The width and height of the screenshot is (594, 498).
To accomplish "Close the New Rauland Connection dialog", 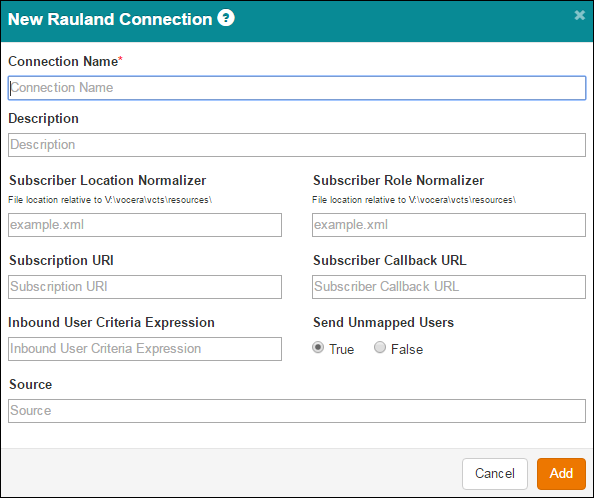I will click(x=580, y=15).
